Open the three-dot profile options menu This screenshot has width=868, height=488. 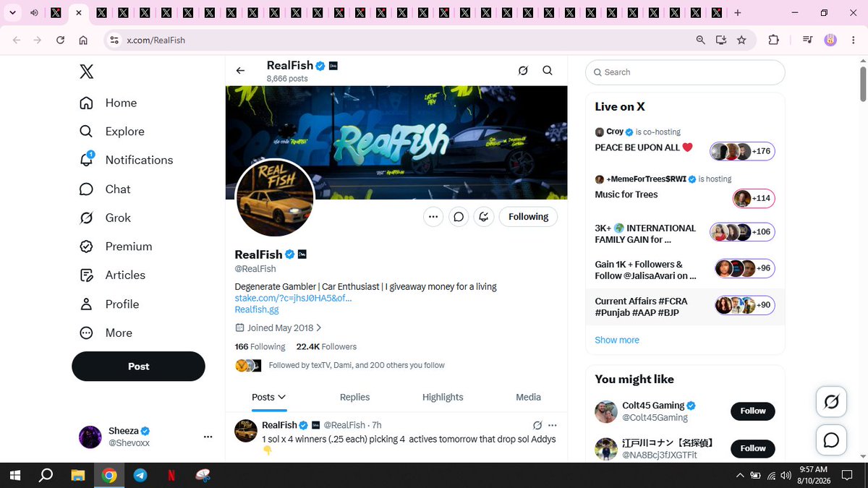point(433,217)
